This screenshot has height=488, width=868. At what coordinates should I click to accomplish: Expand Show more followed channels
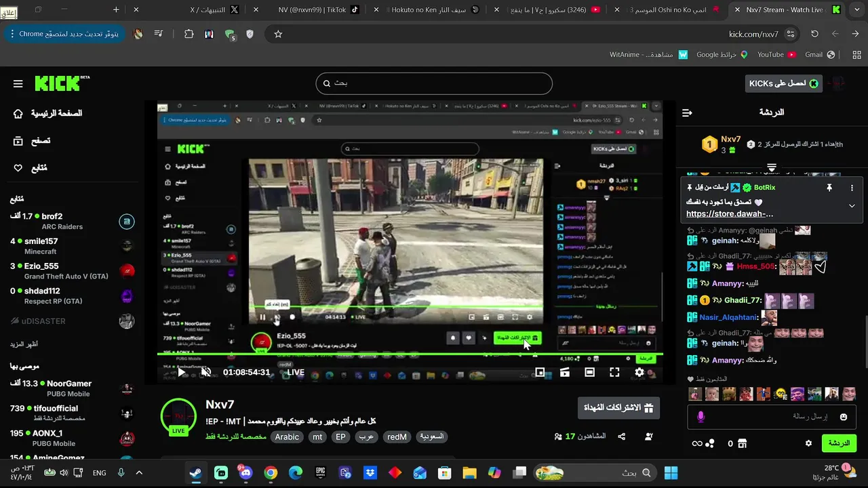[24, 344]
